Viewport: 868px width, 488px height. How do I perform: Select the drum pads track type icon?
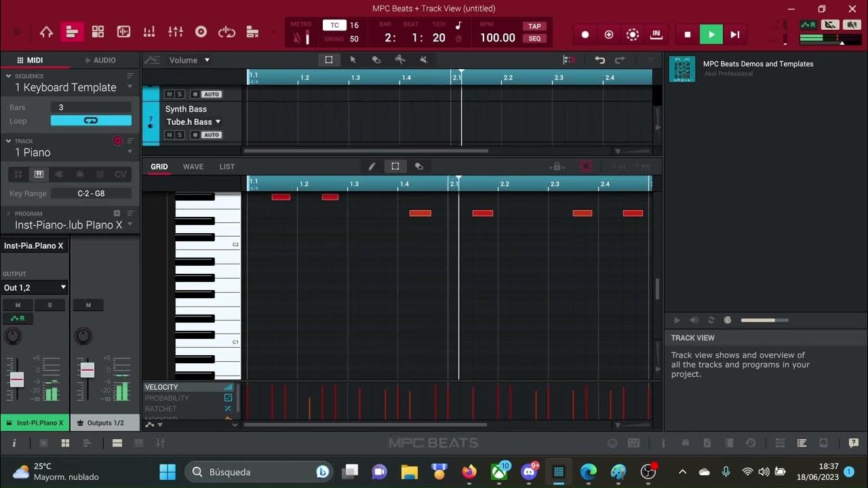click(18, 174)
